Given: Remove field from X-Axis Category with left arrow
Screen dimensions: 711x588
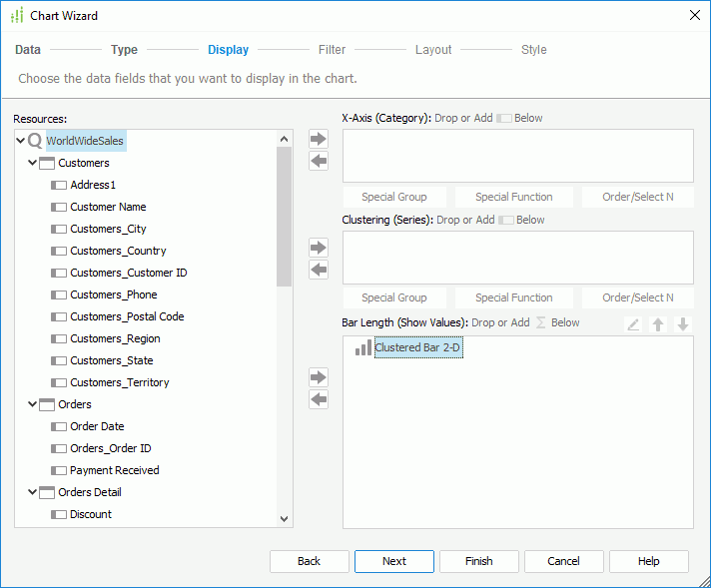Looking at the screenshot, I should tap(319, 161).
